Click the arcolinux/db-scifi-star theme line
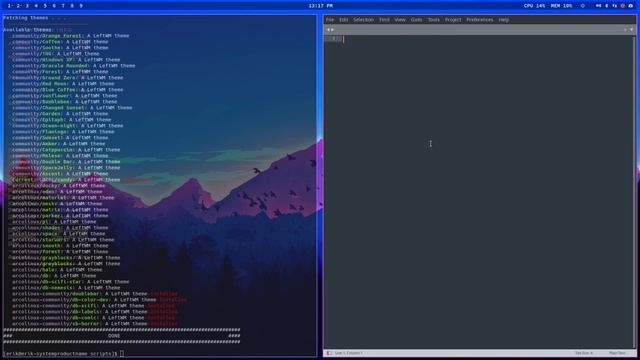640x360 pixels. pyautogui.click(x=70, y=282)
